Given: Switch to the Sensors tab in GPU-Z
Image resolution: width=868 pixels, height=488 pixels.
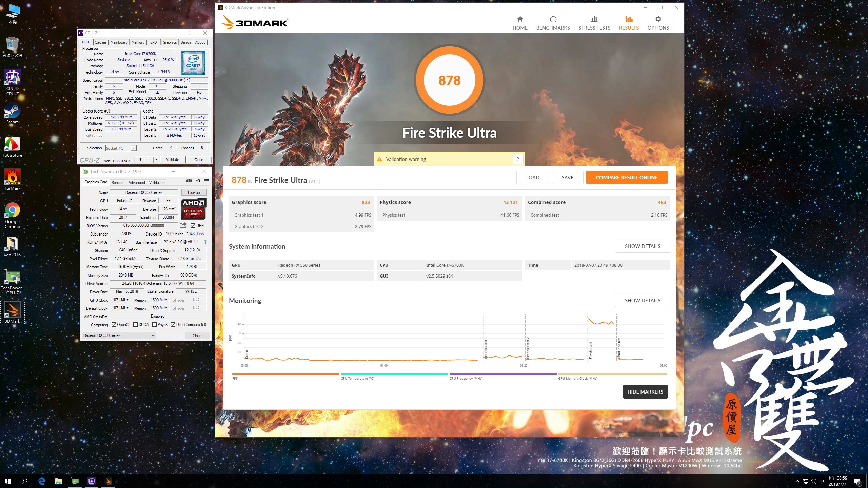Looking at the screenshot, I should (x=118, y=182).
